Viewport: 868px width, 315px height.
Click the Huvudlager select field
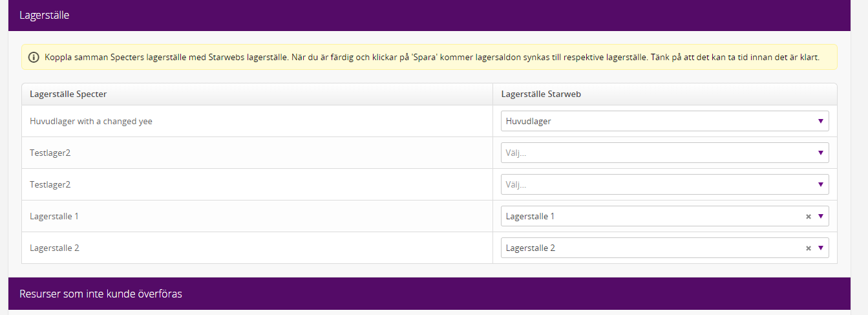[x=664, y=121]
